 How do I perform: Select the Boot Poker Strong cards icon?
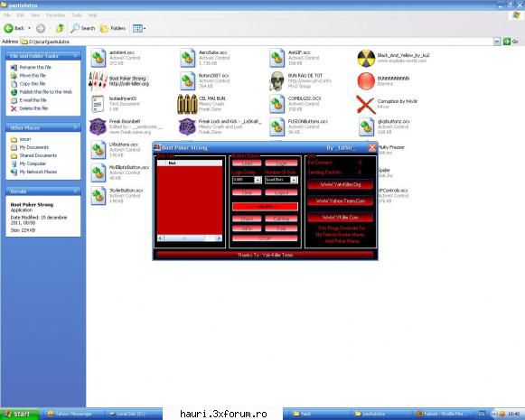[98, 81]
